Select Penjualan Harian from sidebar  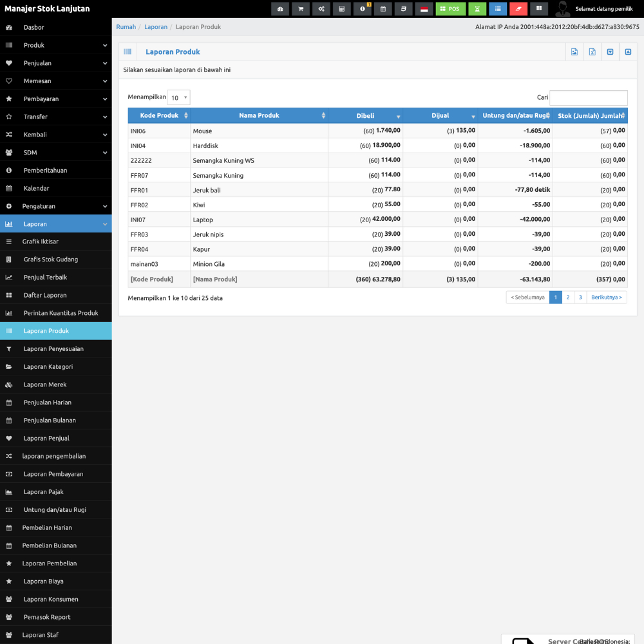[48, 402]
